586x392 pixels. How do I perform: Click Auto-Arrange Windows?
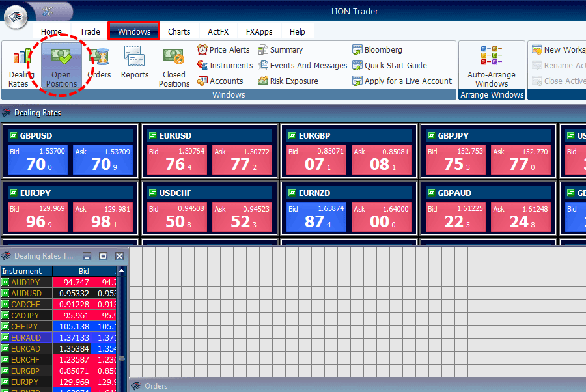click(x=492, y=66)
